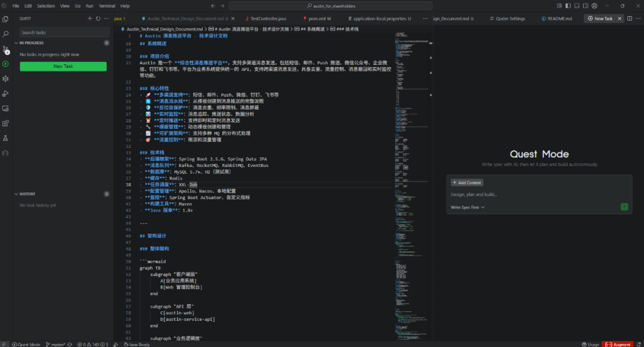644x347 pixels.
Task: Open the Testing flask icon
Action: [x=5, y=138]
